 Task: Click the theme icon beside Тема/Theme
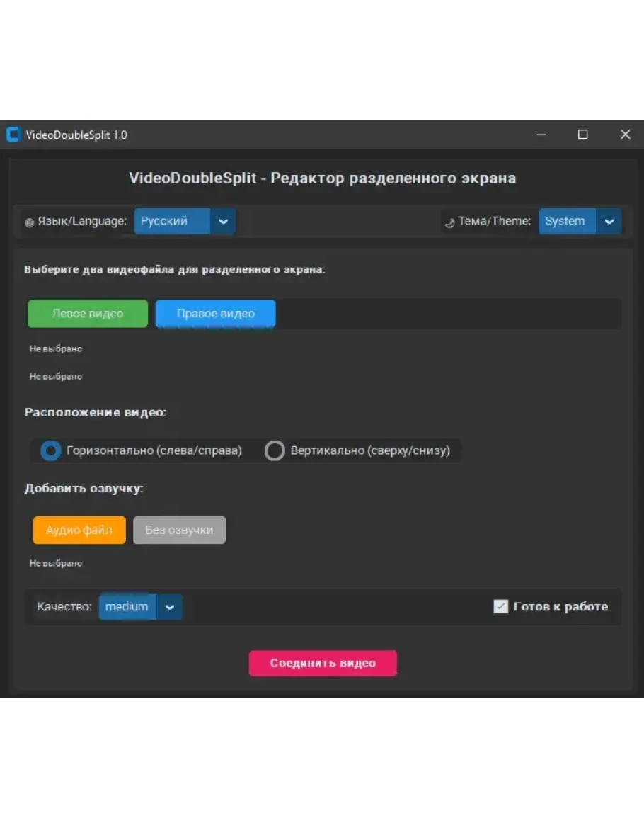449,223
